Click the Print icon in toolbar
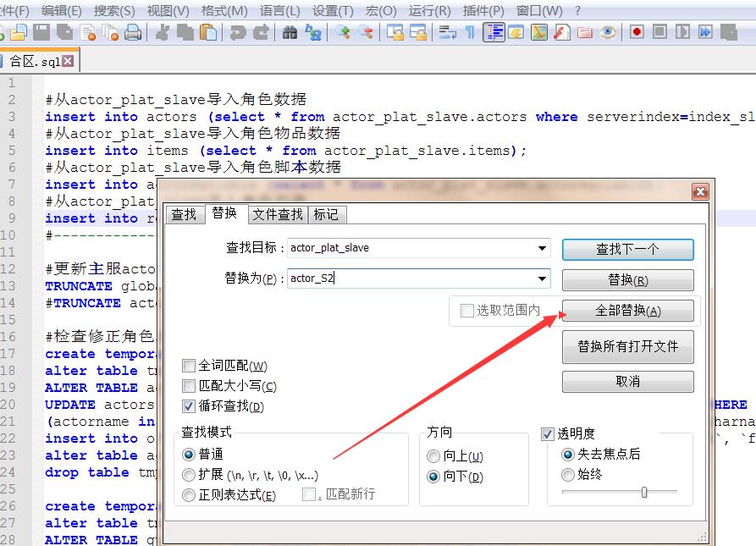Screen dimensions: 756x546 [x=133, y=32]
